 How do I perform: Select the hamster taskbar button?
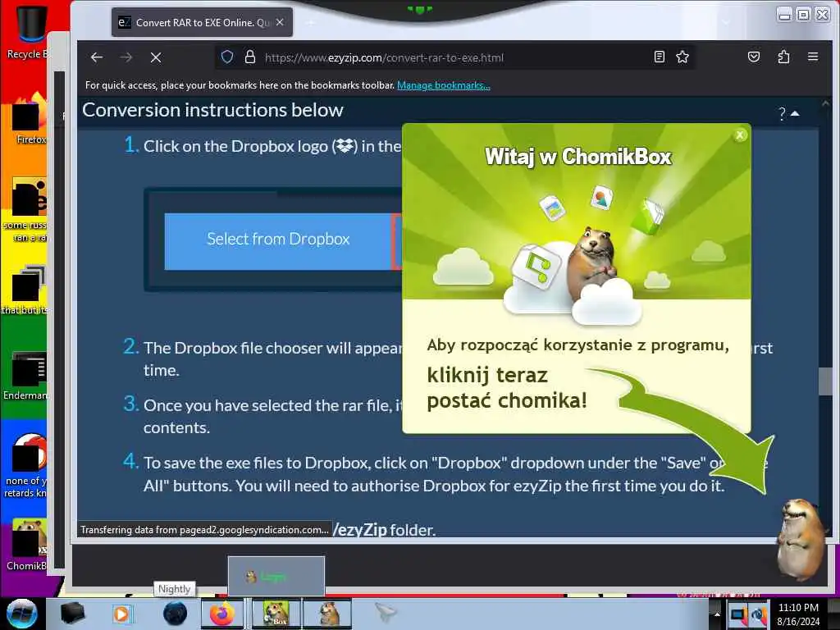[327, 614]
